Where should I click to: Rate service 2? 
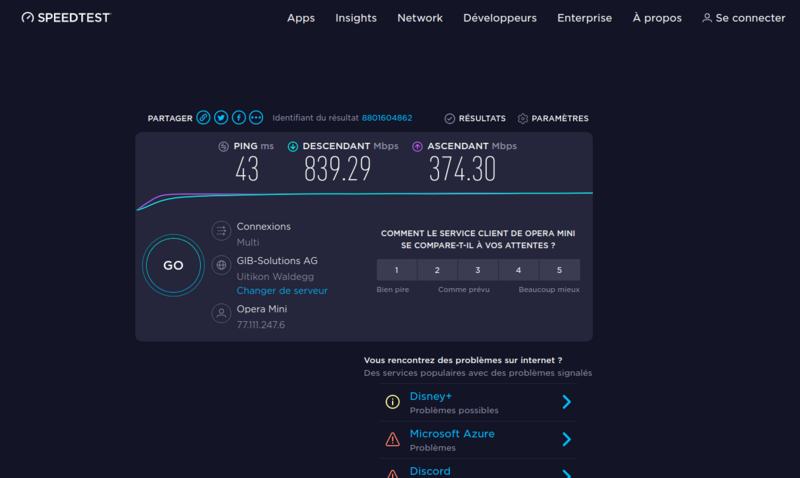[437, 270]
